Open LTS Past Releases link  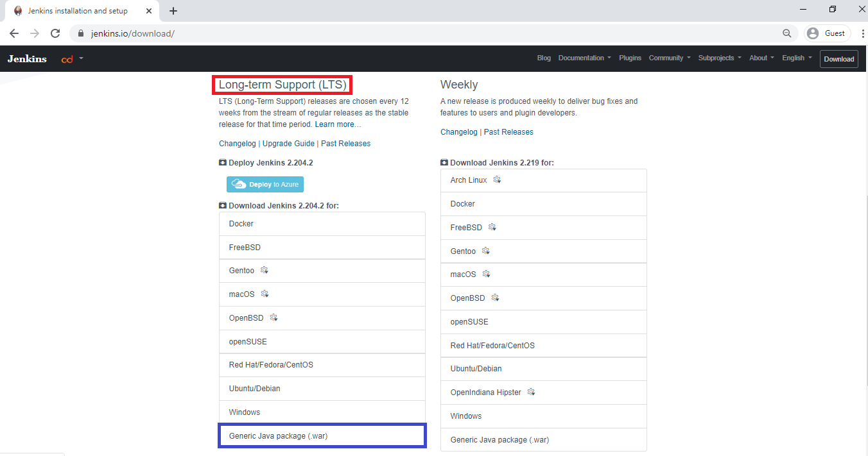click(x=345, y=144)
